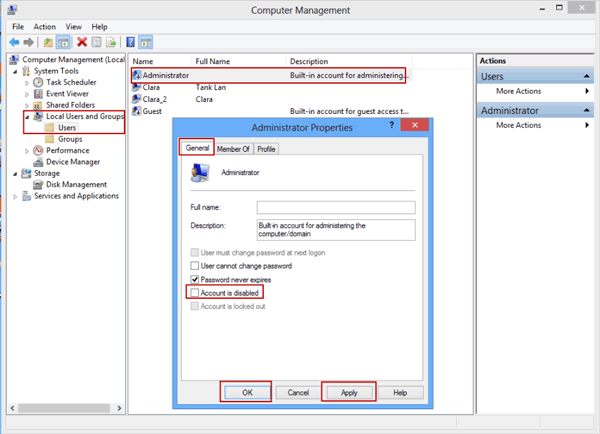Click the Task Scheduler clock icon
The width and height of the screenshot is (600, 434).
(x=38, y=82)
